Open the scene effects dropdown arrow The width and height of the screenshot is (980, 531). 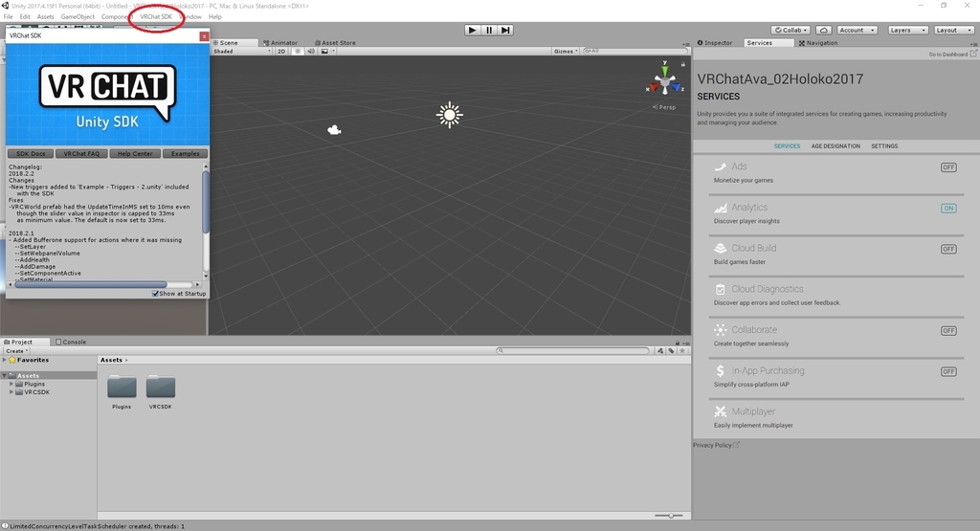[x=333, y=52]
